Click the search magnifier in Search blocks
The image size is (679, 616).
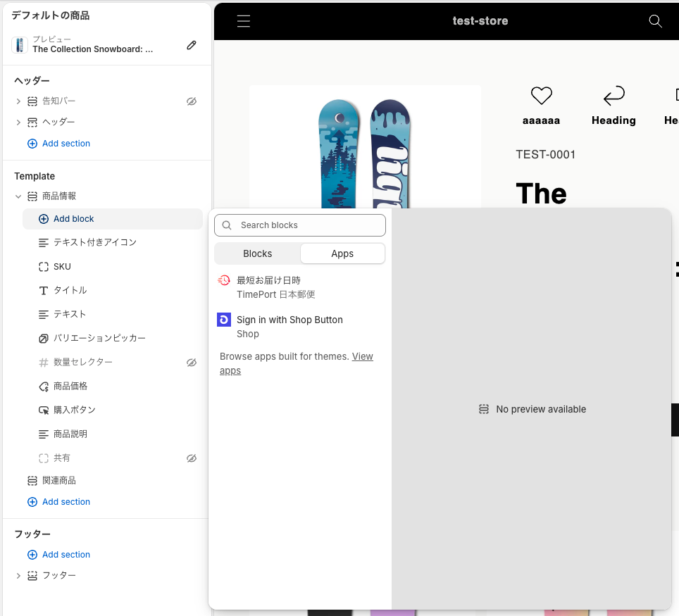coord(227,225)
